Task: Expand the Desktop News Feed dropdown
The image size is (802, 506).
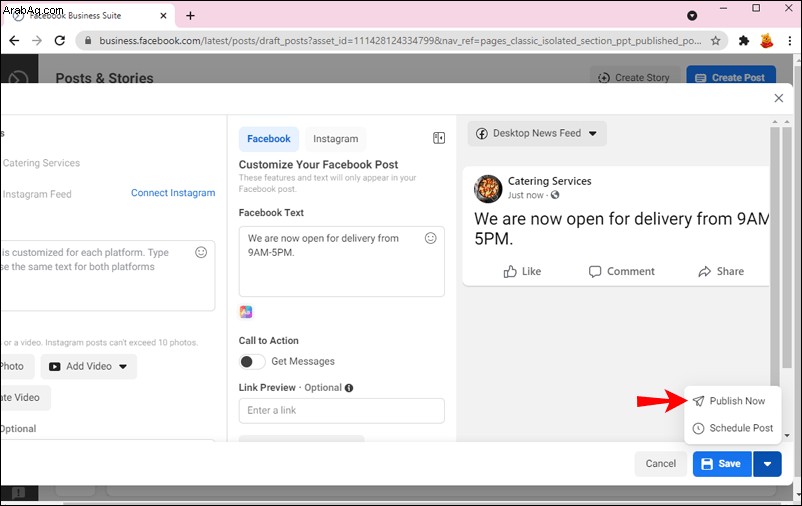Action: tap(537, 134)
